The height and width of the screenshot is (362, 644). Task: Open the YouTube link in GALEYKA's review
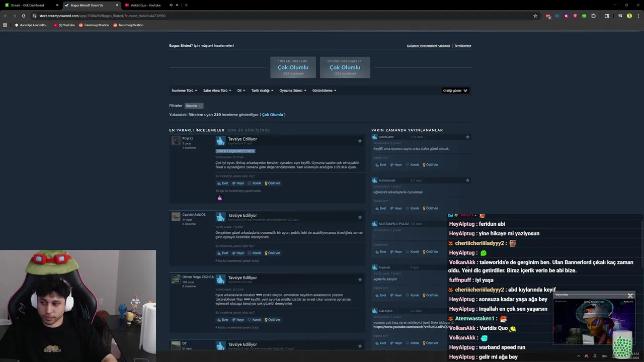(x=410, y=327)
